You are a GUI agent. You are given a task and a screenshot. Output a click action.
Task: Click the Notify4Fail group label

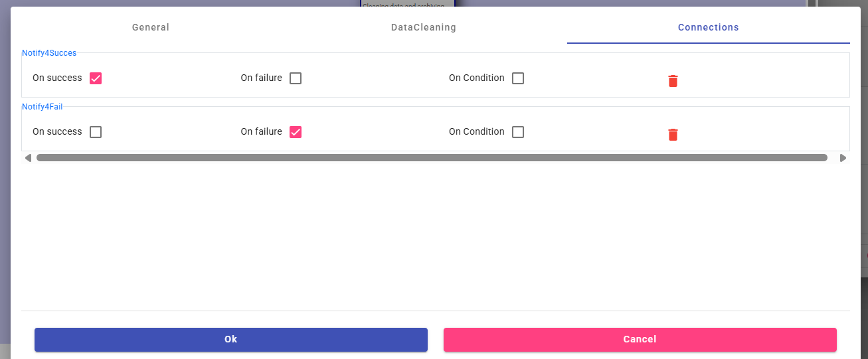pos(43,107)
